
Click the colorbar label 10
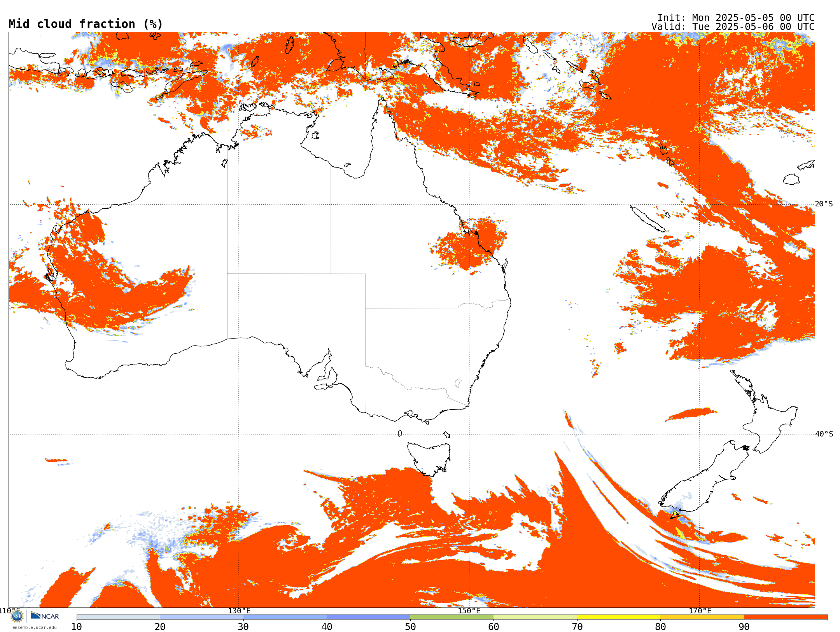77,627
